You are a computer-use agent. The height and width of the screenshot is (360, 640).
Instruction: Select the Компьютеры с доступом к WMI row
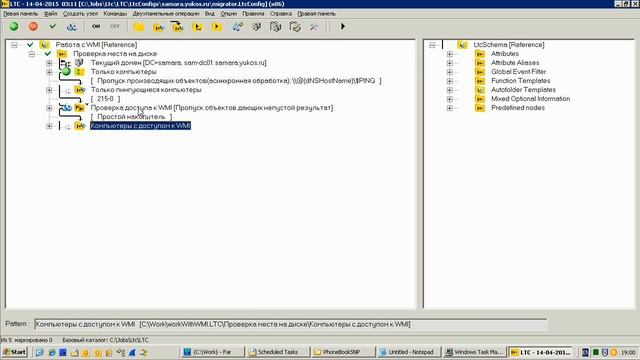(x=140, y=126)
